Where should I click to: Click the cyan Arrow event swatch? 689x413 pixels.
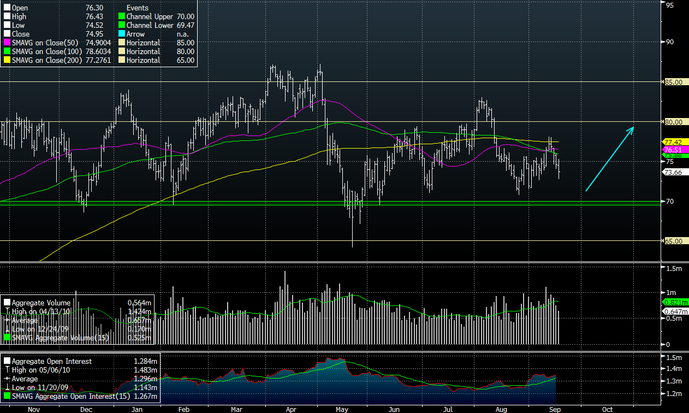click(122, 34)
